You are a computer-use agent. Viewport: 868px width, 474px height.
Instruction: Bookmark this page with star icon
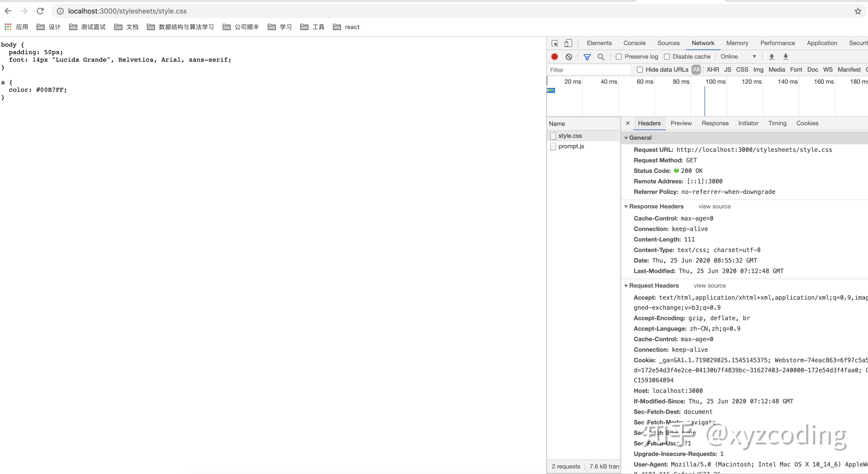tap(857, 11)
